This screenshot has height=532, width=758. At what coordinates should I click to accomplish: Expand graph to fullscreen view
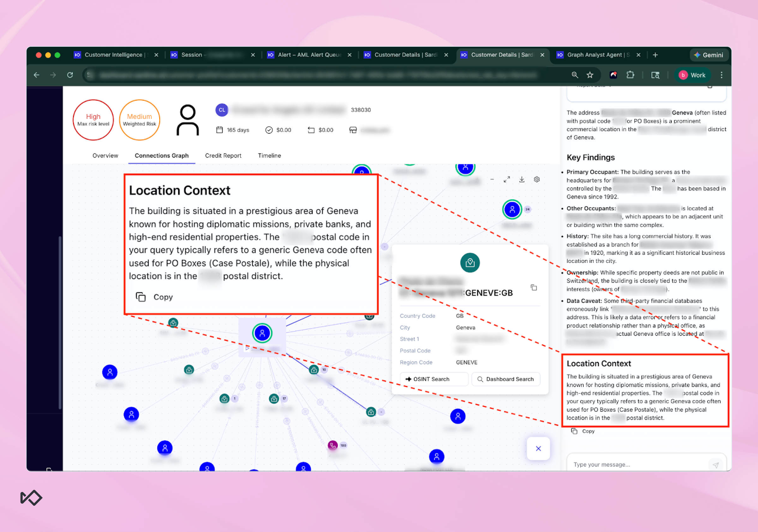[507, 179]
